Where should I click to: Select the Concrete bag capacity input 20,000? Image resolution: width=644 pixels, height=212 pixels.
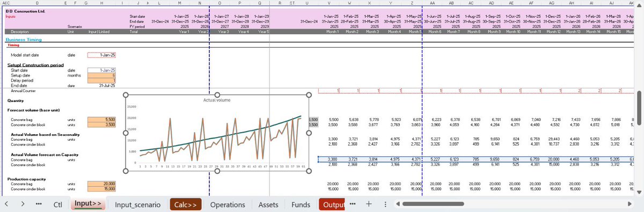pyautogui.click(x=102, y=184)
